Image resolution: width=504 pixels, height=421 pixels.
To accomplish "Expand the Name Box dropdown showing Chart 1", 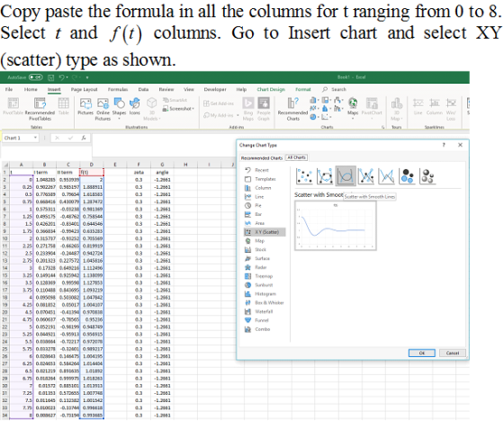I will click(35, 138).
